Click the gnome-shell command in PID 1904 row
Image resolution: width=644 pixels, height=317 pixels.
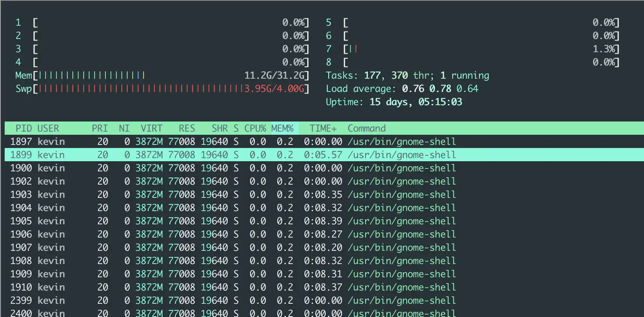tap(402, 208)
